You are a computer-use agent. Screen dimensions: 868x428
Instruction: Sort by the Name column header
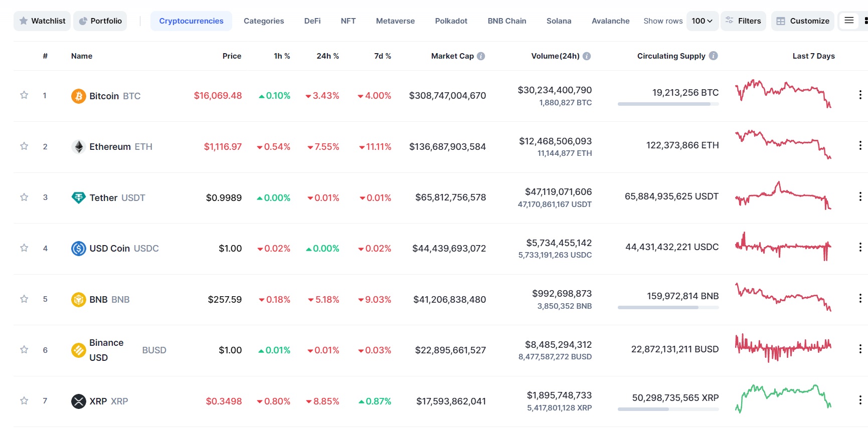(x=82, y=56)
